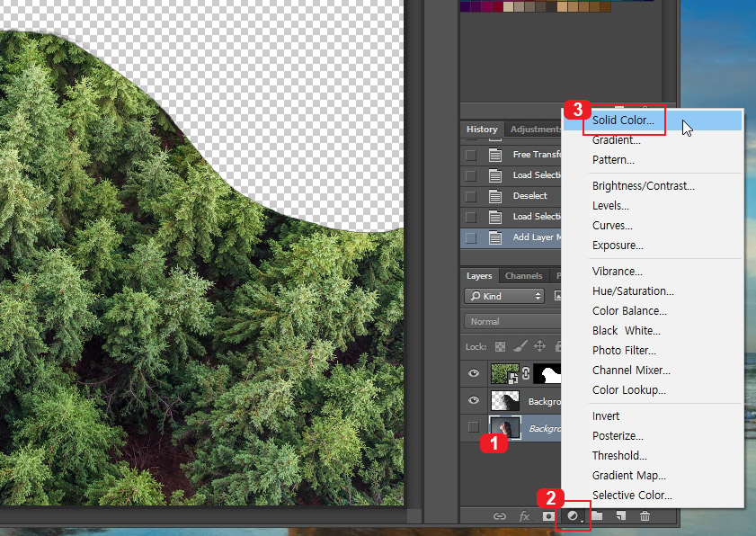Switch to the Layers tab

point(479,275)
